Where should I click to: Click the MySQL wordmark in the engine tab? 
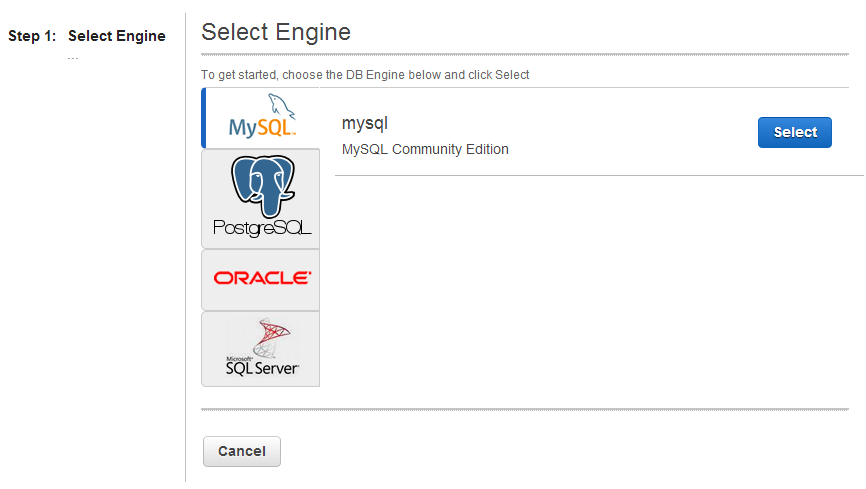tap(262, 128)
